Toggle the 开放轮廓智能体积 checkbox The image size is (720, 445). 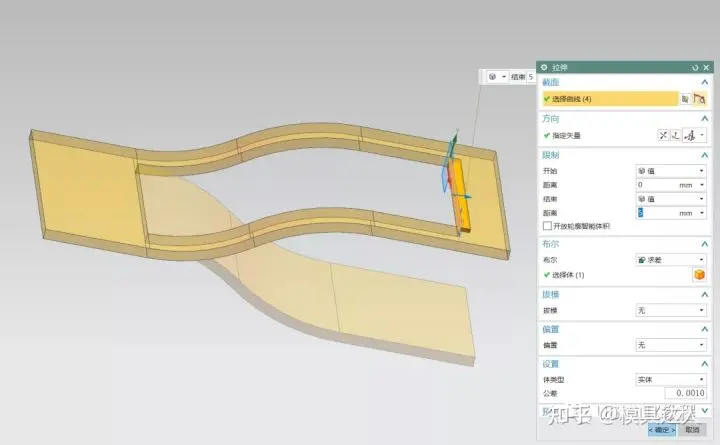547,227
